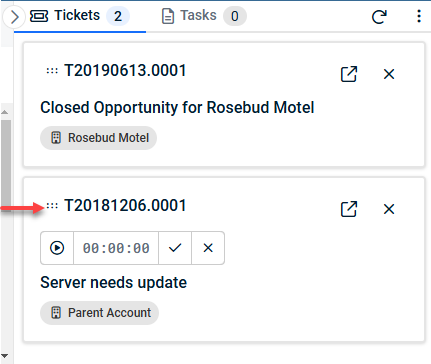
Task: Open ticket T20190613.0001 in new window
Action: [x=349, y=74]
